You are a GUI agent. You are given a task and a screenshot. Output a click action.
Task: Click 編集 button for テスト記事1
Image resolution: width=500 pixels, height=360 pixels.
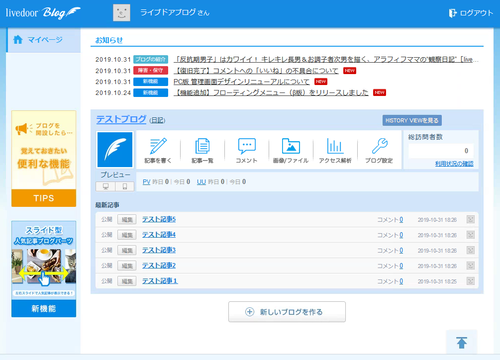127,281
